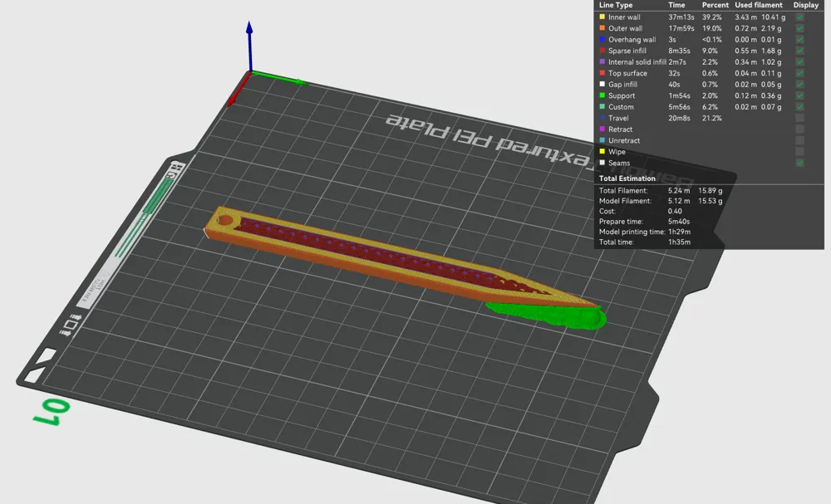This screenshot has width=831, height=504.
Task: Click the orange Outer wall legend square
Action: (602, 28)
